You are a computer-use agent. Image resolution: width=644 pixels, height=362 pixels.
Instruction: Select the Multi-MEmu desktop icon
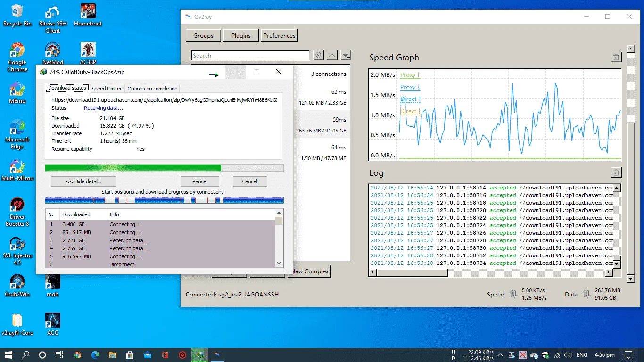[x=17, y=170]
